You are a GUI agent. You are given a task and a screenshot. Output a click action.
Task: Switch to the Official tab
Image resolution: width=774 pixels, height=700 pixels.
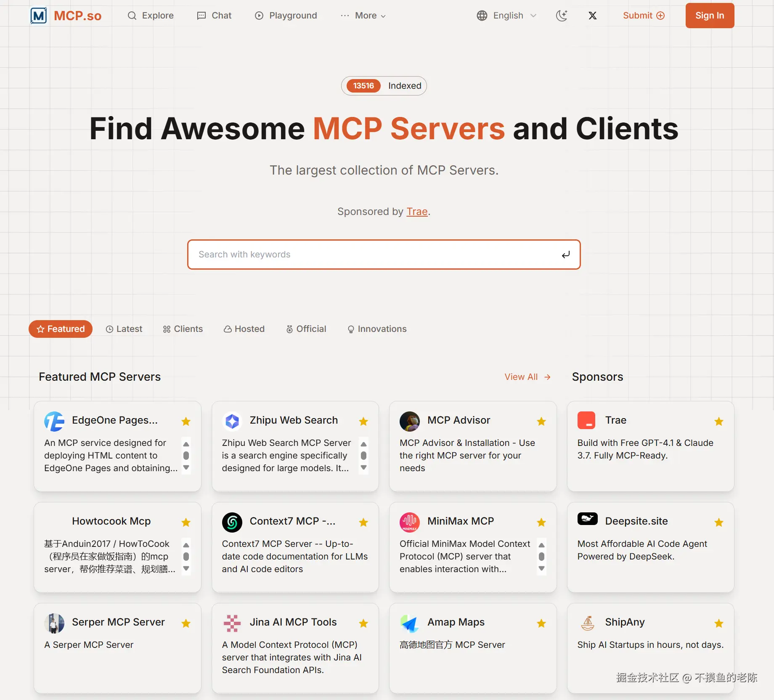coord(306,329)
